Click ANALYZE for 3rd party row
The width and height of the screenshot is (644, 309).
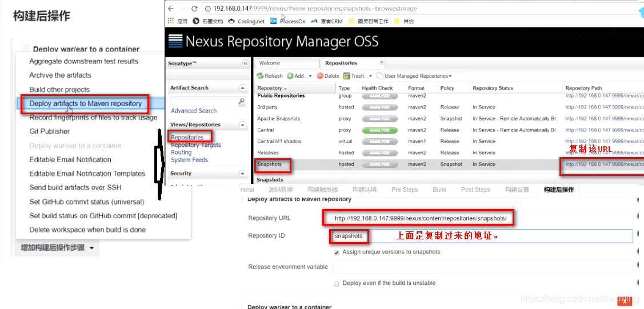click(379, 107)
